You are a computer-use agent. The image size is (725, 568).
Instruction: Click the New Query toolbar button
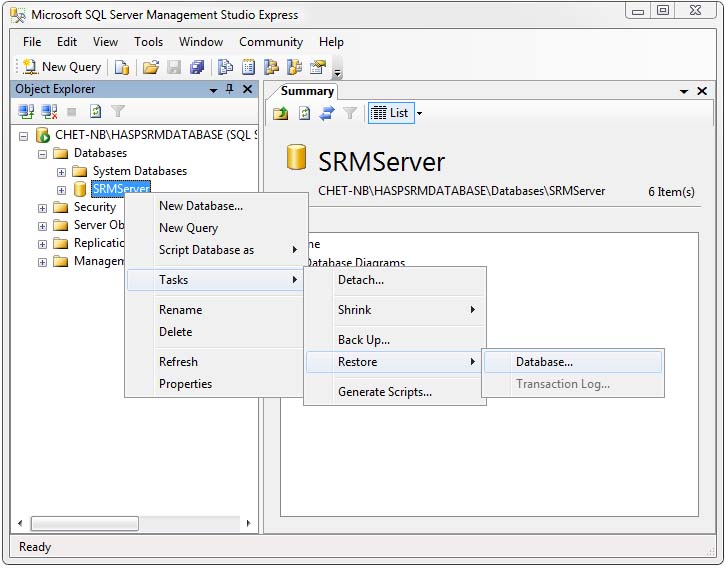pos(61,67)
